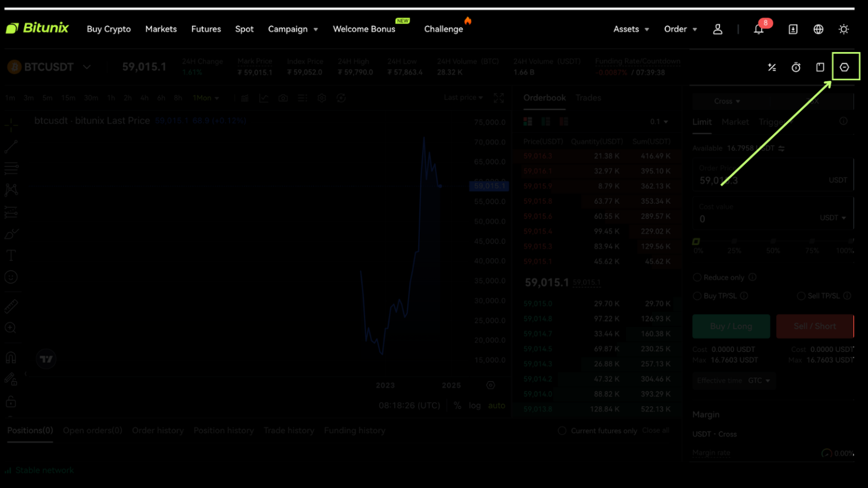Viewport: 868px width, 488px height.
Task: Change orderbook precision via 0.1 dropdown
Action: pos(659,121)
